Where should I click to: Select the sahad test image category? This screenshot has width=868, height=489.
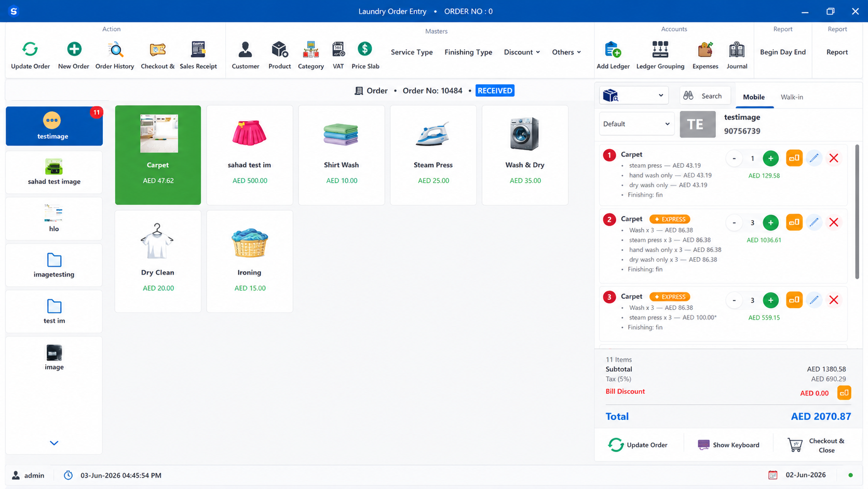coord(54,172)
